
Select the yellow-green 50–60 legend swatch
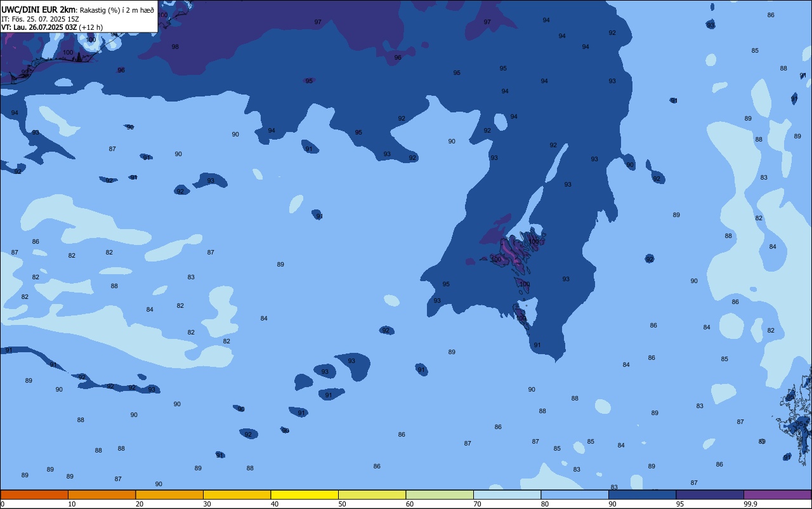(372, 494)
